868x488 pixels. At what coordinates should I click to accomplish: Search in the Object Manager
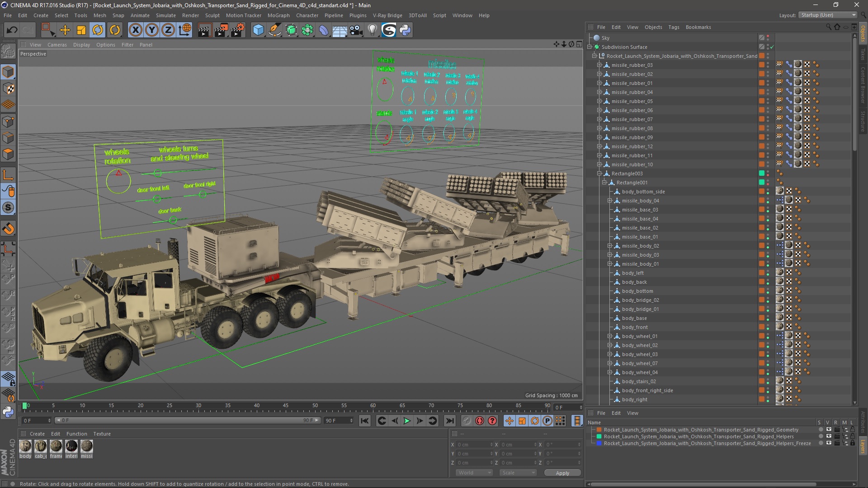click(829, 27)
